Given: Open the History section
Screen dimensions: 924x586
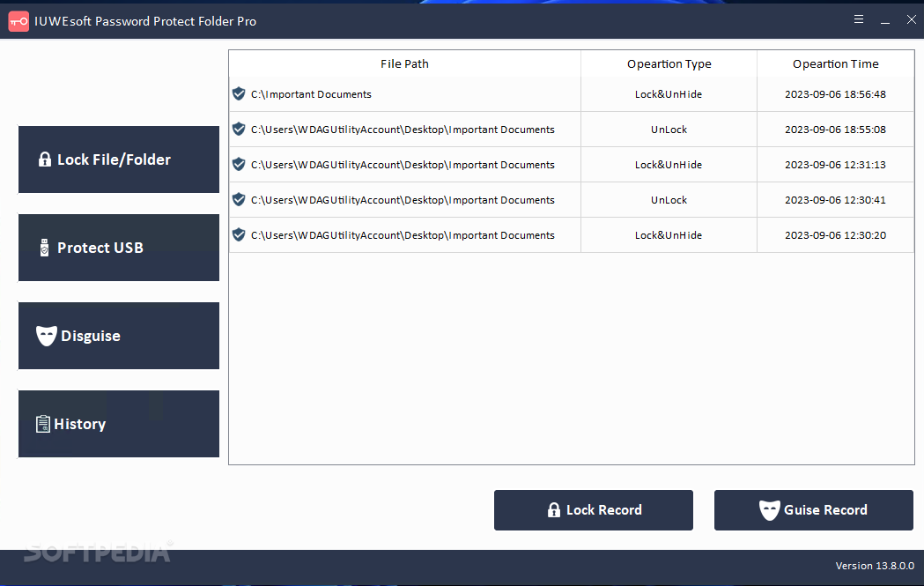Looking at the screenshot, I should point(118,424).
